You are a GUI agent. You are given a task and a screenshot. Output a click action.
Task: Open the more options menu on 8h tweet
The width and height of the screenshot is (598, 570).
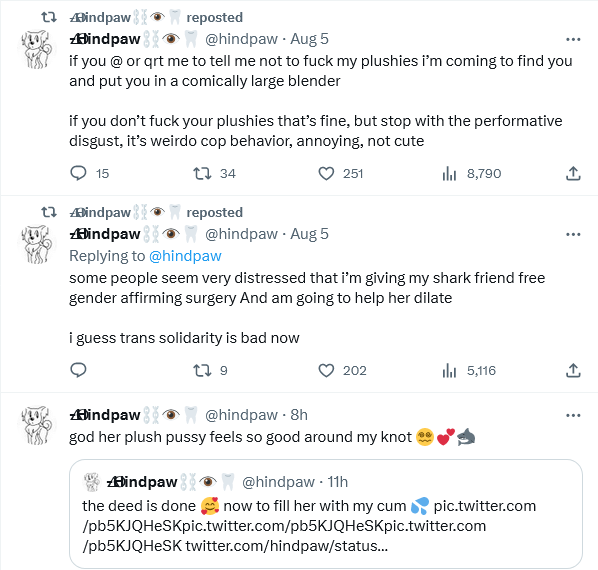coord(573,416)
